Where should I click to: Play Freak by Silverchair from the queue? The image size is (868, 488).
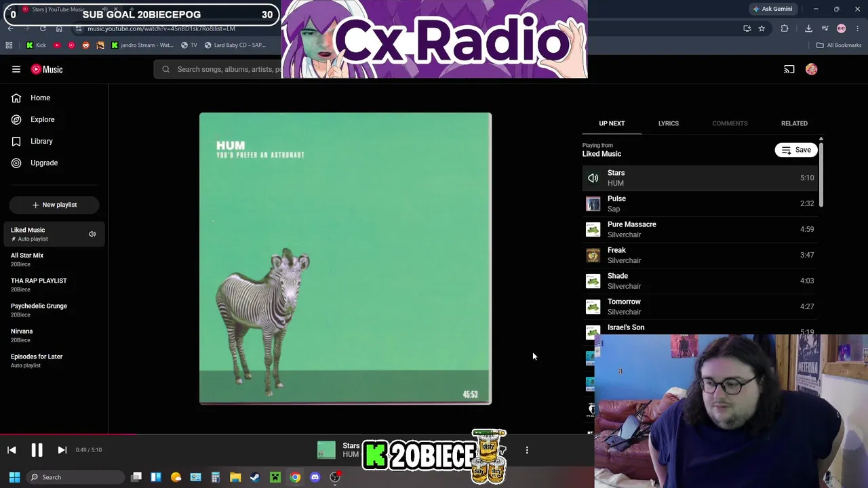pos(700,255)
